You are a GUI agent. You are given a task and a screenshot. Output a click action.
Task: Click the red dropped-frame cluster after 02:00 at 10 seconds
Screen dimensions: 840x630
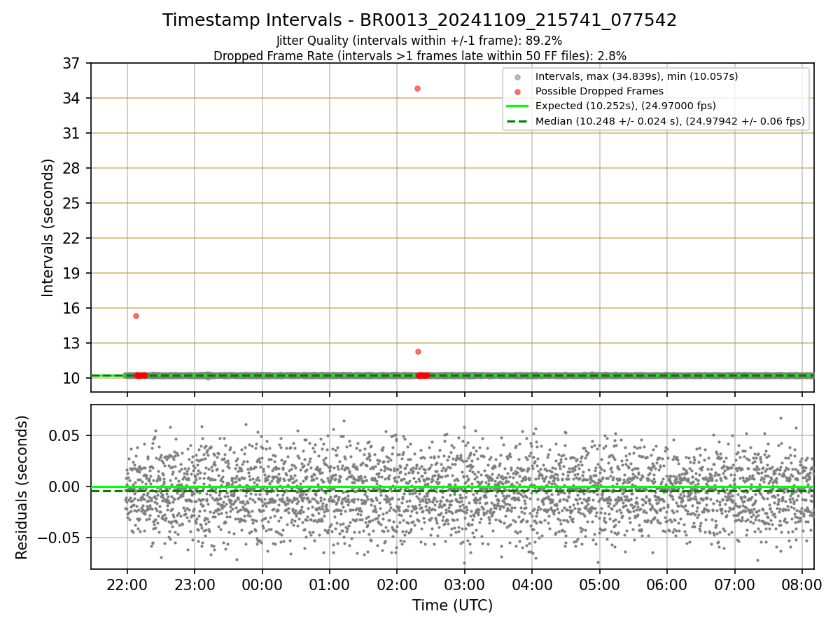pos(423,375)
